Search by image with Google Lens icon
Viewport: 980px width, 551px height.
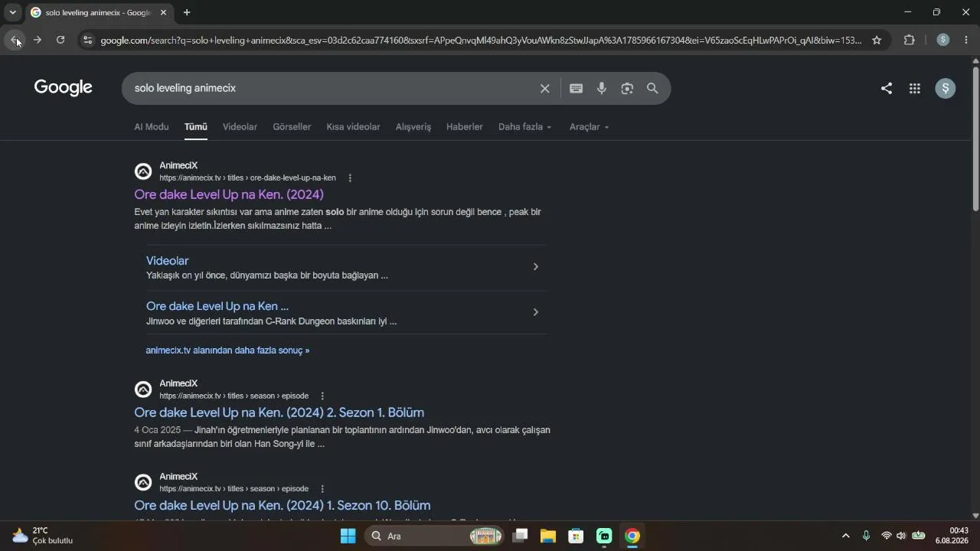(627, 89)
